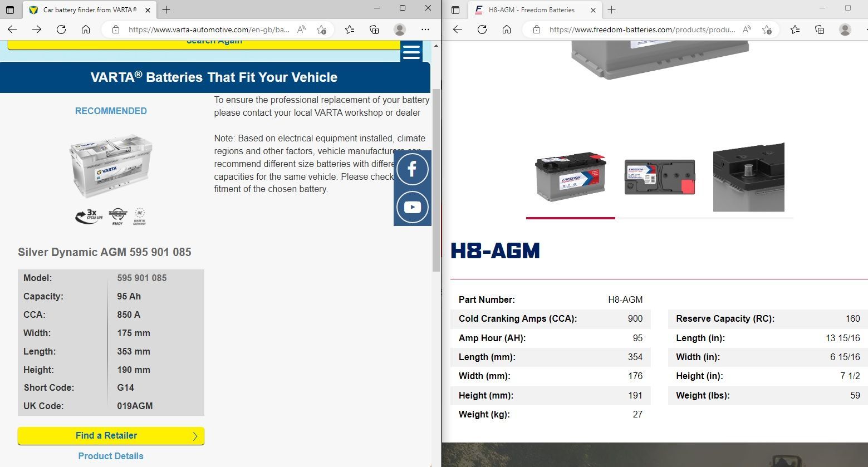Viewport: 868px width, 467px height.
Task: Select the top-view battery thumbnail
Action: [660, 177]
